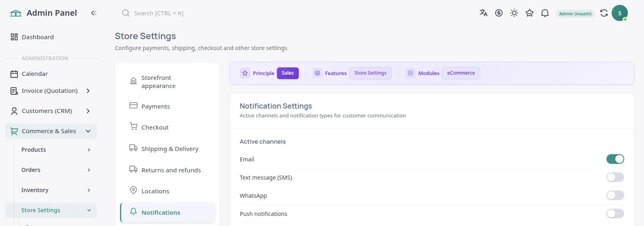Click the Store Settings feature badge
The image size is (644, 226).
[370, 73]
